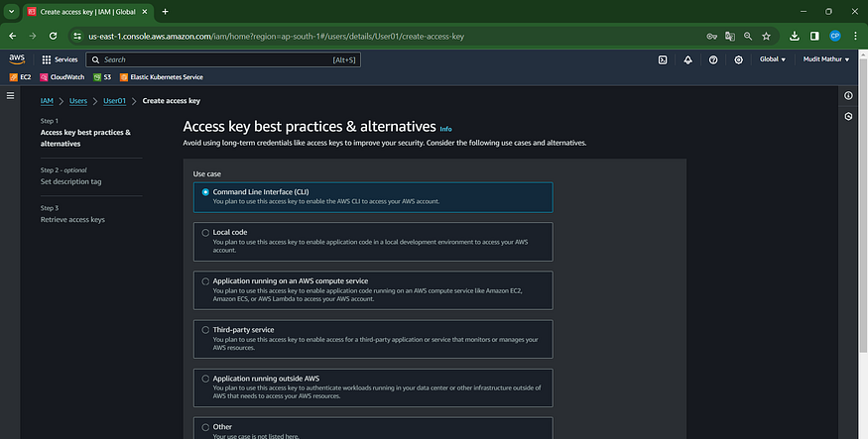
Task: Open Elastic Kubernetes Service favorite shortcut
Action: pos(161,77)
